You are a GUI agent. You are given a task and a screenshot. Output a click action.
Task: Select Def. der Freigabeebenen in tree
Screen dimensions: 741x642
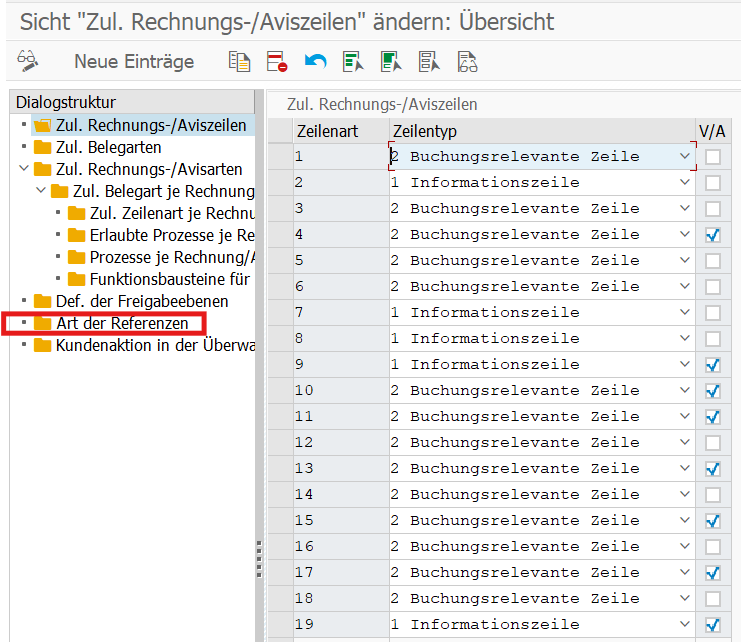141,301
